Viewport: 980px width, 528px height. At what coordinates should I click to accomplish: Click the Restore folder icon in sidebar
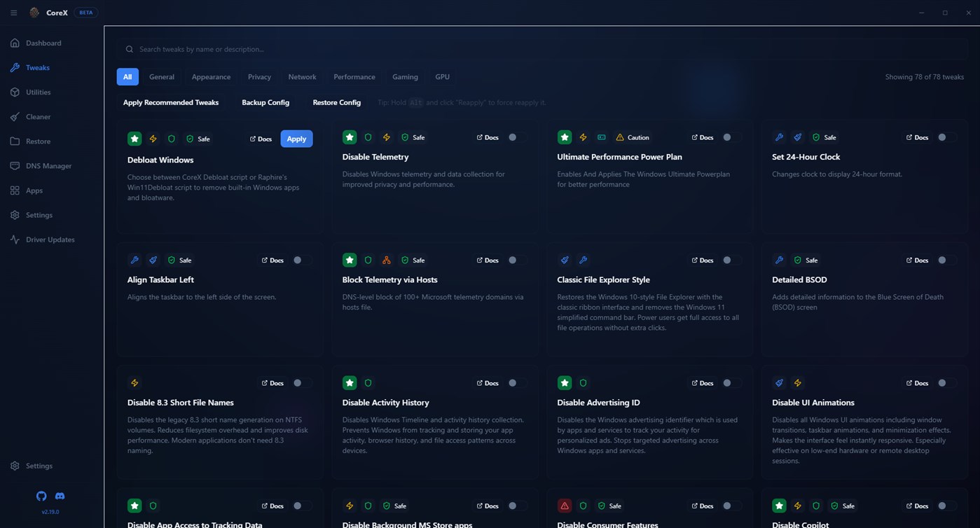(x=15, y=141)
